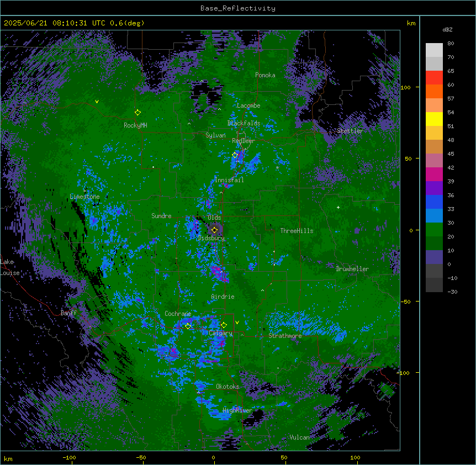Click the -100 tick on the bottom axis
Image resolution: width=476 pixels, height=465 pixels.
(70, 458)
